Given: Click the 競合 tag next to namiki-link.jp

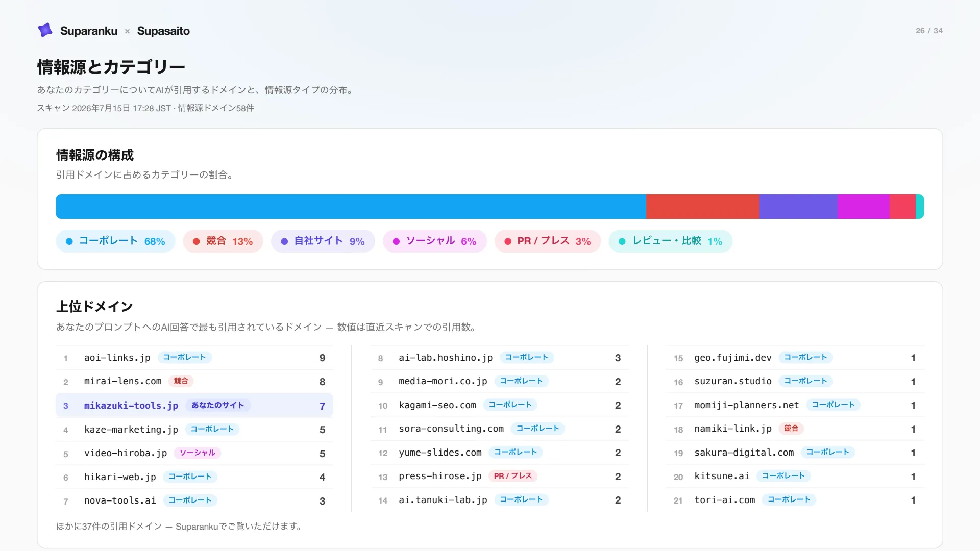Looking at the screenshot, I should coord(791,429).
